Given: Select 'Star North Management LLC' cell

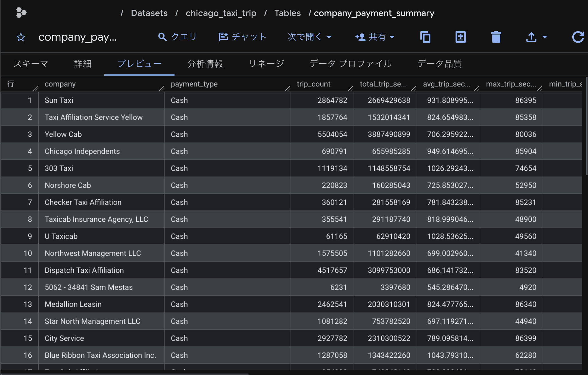Looking at the screenshot, I should (101, 321).
